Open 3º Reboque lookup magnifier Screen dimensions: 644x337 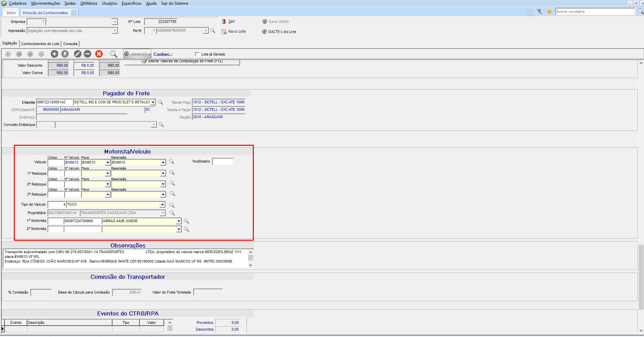pyautogui.click(x=173, y=194)
